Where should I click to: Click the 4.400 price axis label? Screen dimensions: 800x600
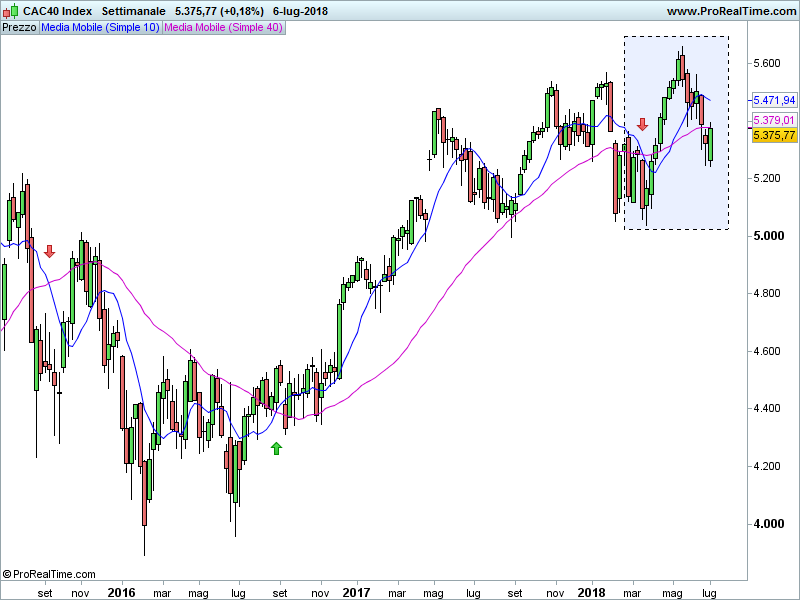pos(767,408)
